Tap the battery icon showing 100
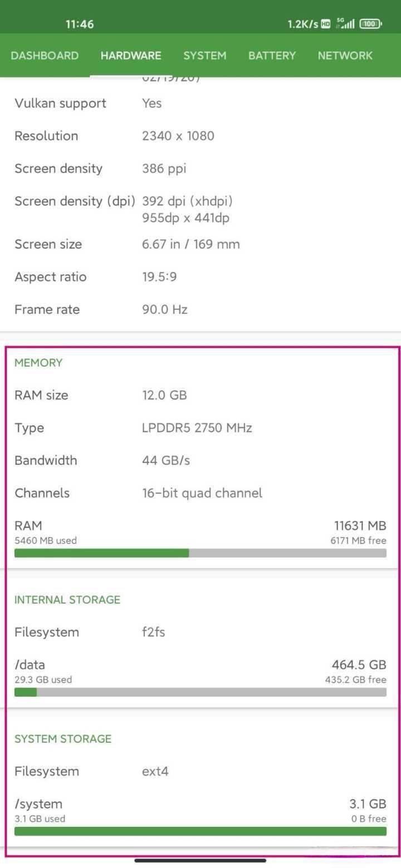Image resolution: width=401 pixels, height=868 pixels. [x=369, y=23]
